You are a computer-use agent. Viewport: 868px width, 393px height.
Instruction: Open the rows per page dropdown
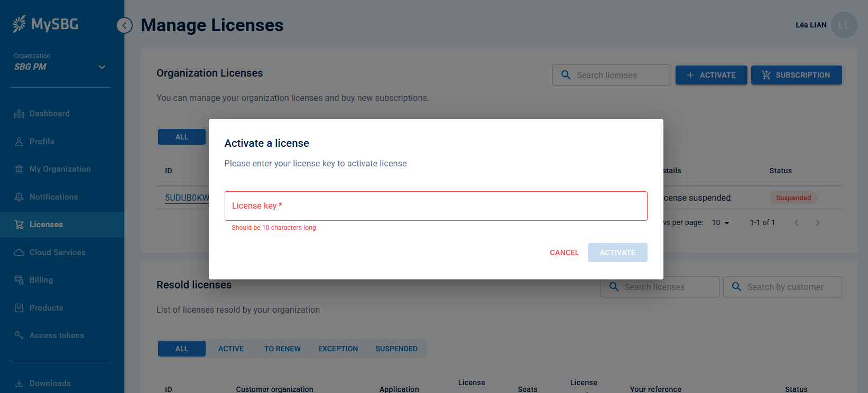(x=721, y=223)
